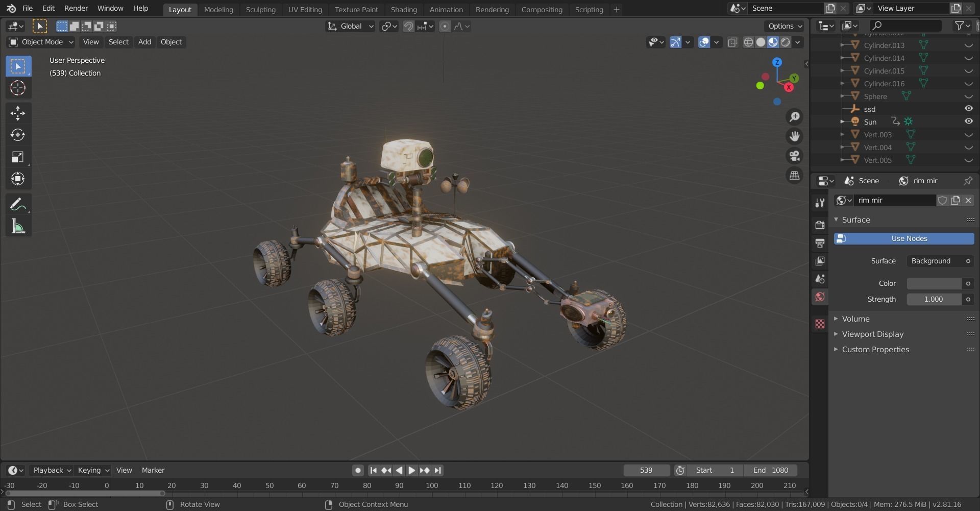This screenshot has height=511, width=980.
Task: Open the World properties tab
Action: point(820,297)
